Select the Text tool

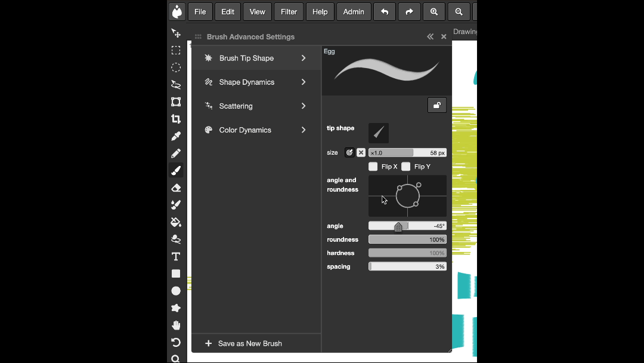[176, 257]
